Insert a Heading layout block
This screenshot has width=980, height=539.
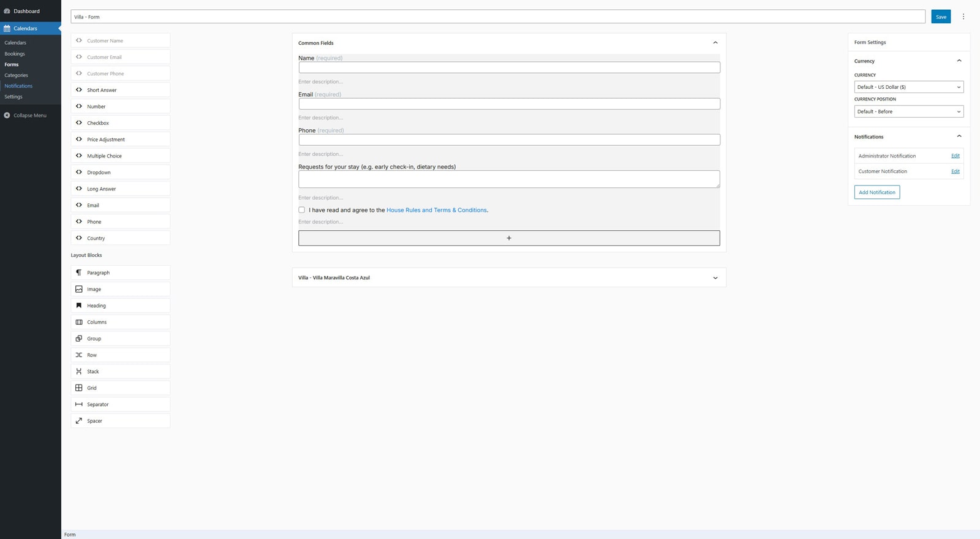(x=120, y=306)
